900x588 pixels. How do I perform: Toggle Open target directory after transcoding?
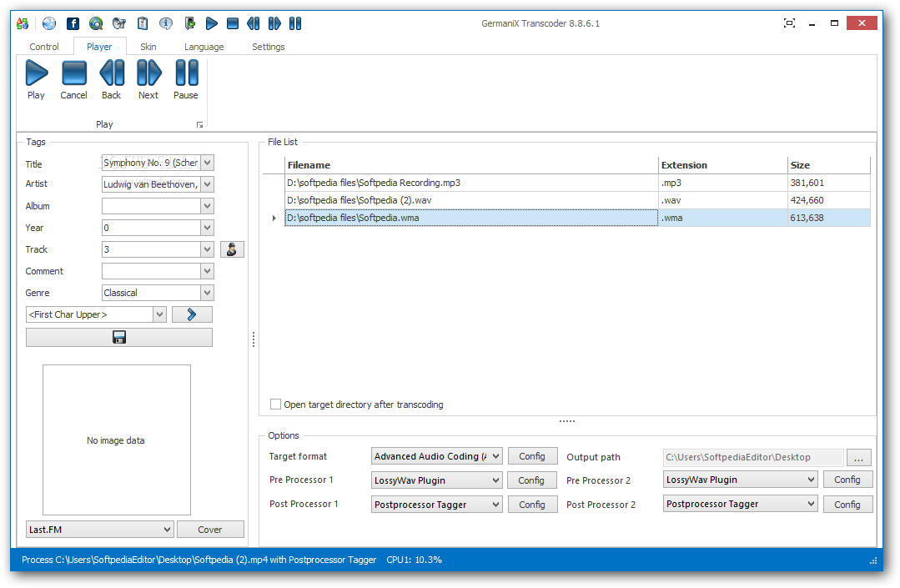[x=275, y=405]
